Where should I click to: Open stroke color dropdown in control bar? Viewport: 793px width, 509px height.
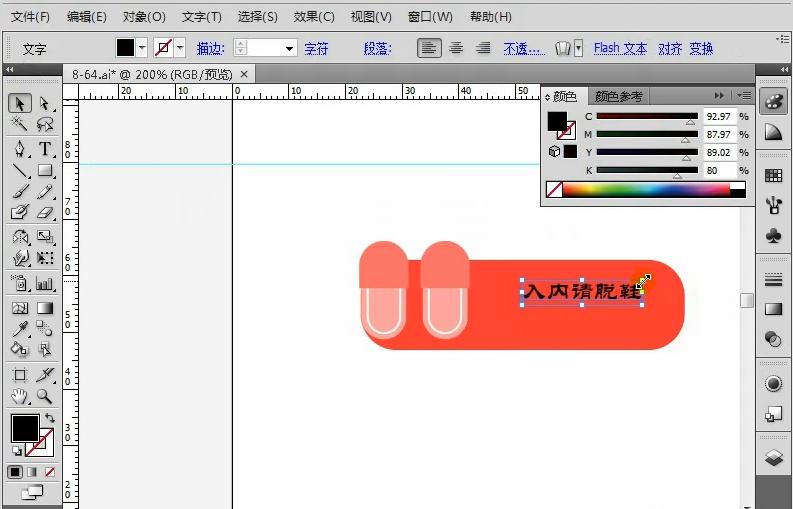pos(180,48)
